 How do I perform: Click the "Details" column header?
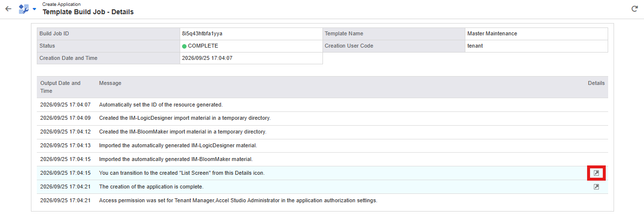click(596, 83)
